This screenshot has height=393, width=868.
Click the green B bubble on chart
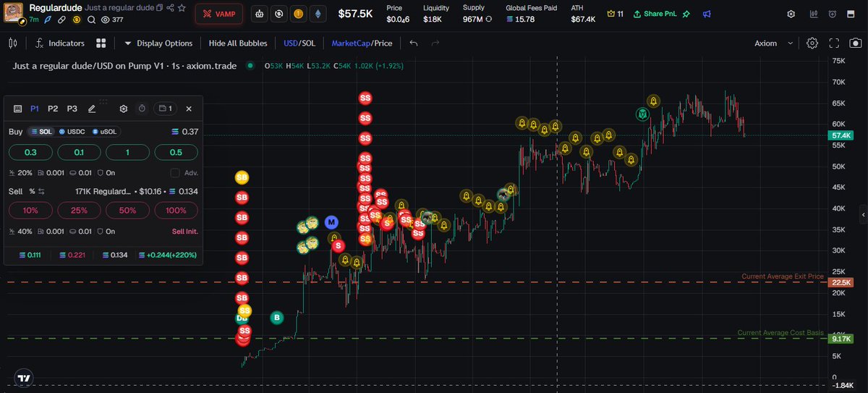(x=276, y=317)
